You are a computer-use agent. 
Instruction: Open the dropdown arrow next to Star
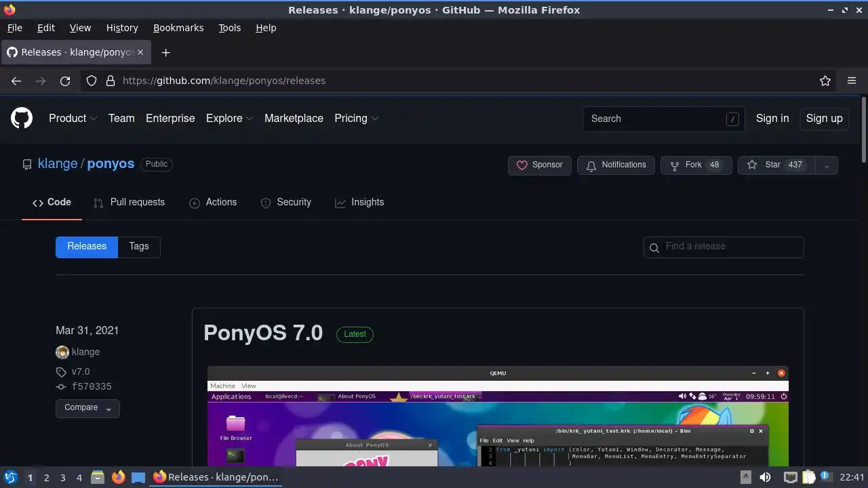point(826,165)
